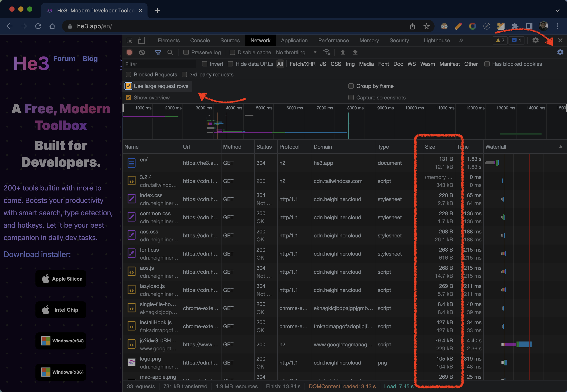Open the browser tab search chevron

coord(557,11)
